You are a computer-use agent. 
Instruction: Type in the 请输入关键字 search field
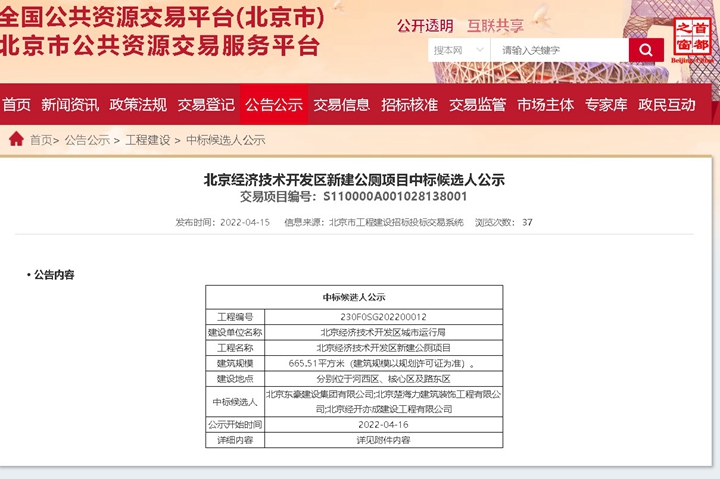click(560, 50)
